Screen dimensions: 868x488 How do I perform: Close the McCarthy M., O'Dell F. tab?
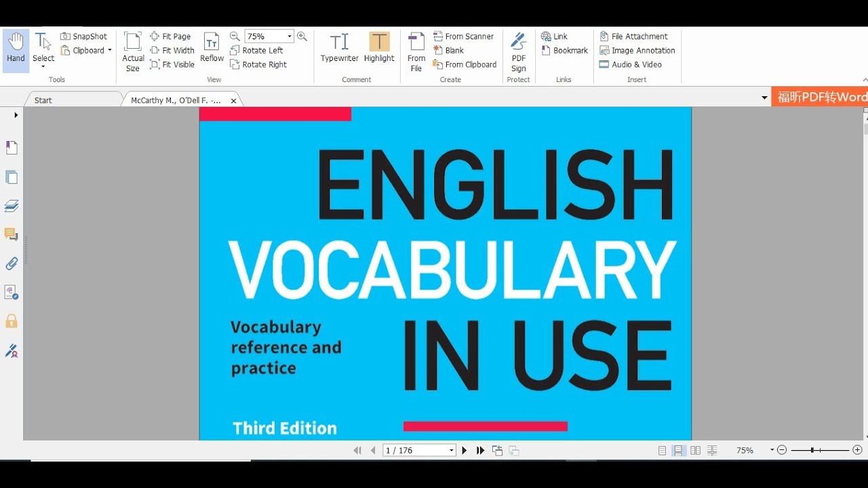[233, 100]
